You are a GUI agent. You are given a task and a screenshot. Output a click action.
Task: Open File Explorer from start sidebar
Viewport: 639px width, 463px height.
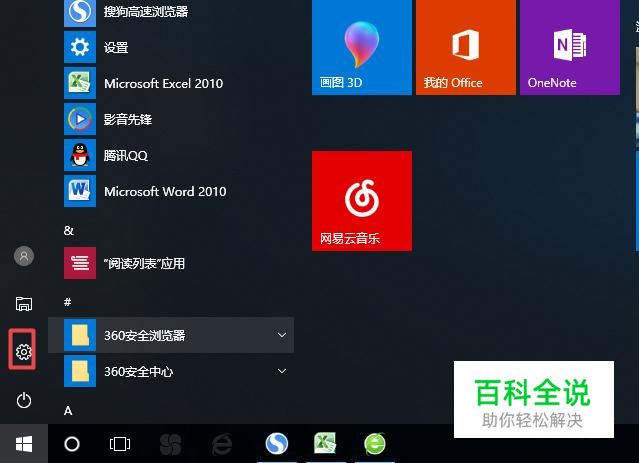pos(24,304)
